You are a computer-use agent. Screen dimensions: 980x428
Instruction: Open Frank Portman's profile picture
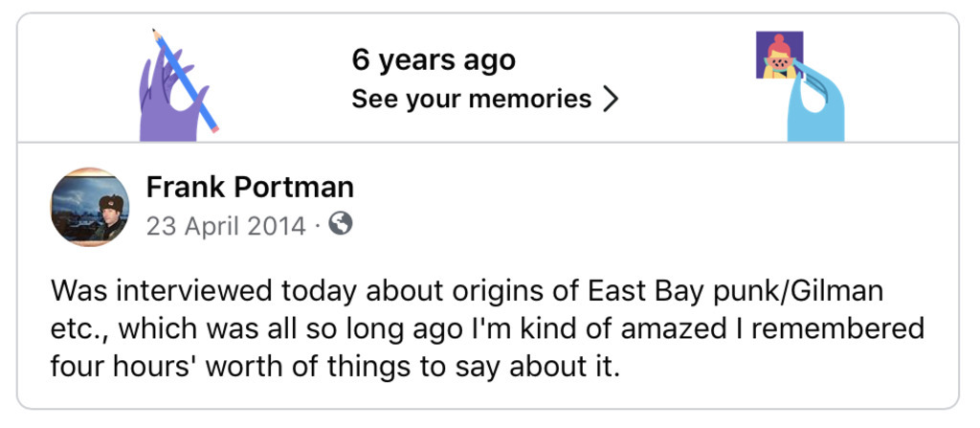pyautogui.click(x=90, y=207)
